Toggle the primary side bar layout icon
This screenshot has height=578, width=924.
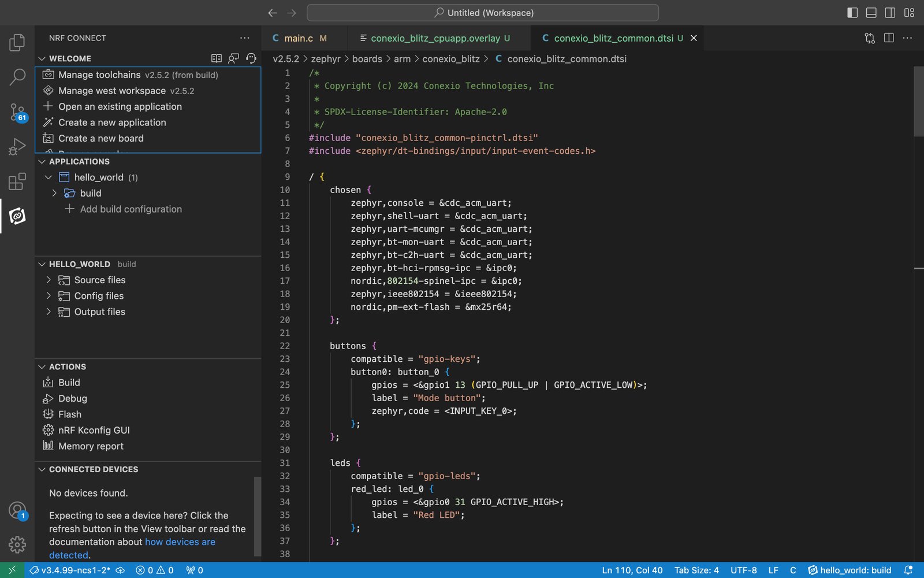[852, 13]
